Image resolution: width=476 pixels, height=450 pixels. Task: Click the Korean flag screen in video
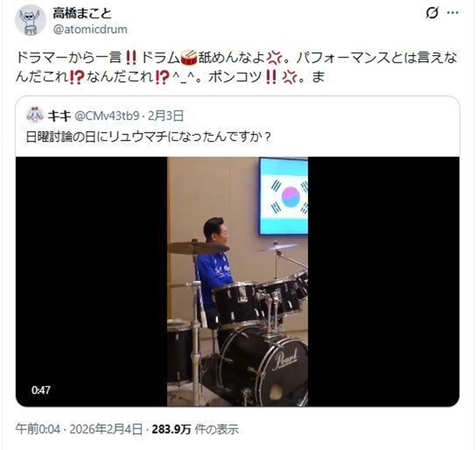pyautogui.click(x=283, y=196)
